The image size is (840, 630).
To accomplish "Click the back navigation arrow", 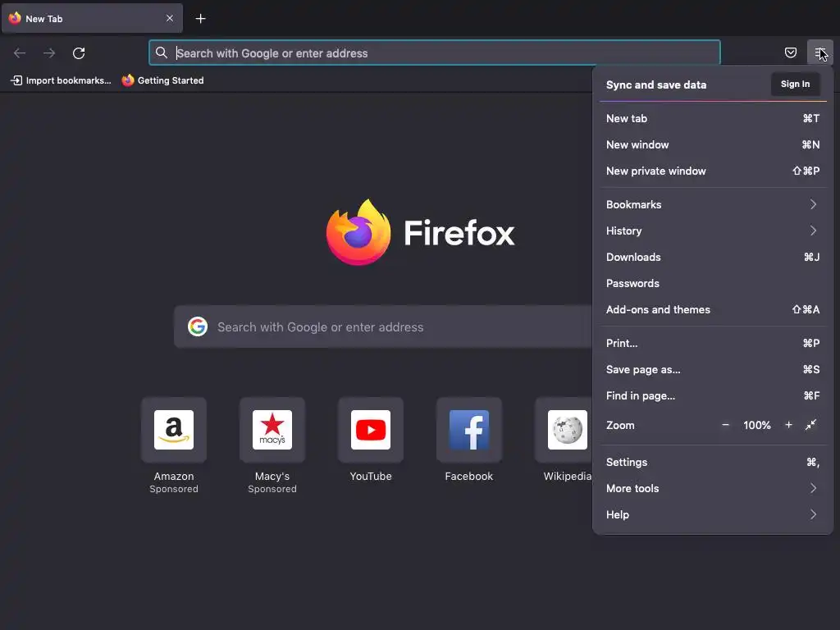I will tap(20, 53).
